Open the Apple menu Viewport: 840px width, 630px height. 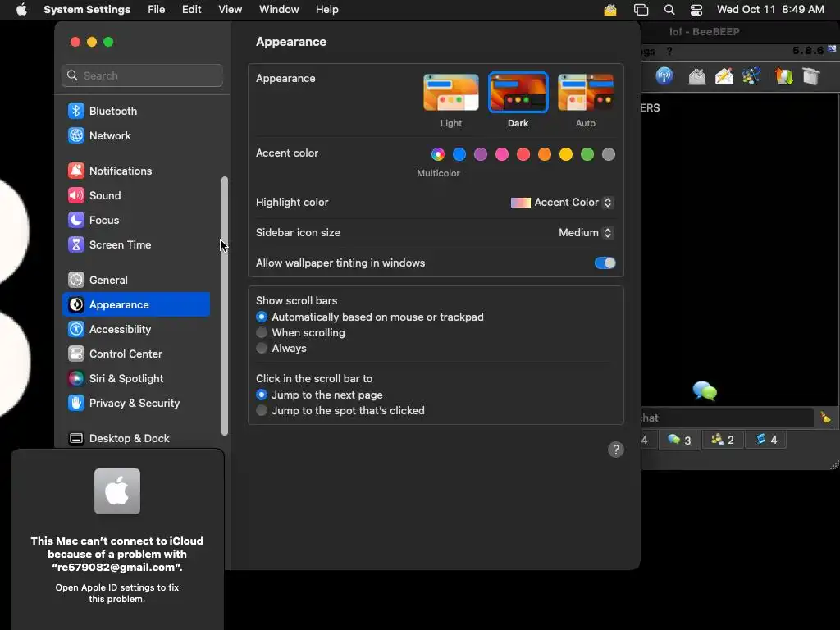(x=21, y=10)
